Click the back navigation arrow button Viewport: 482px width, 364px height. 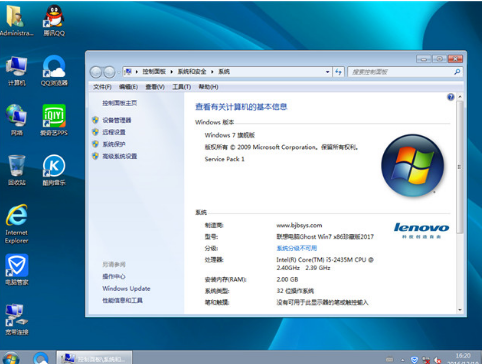pos(96,72)
